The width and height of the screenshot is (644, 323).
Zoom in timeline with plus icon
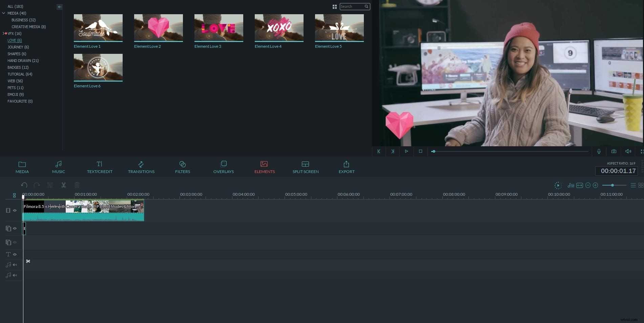[595, 185]
